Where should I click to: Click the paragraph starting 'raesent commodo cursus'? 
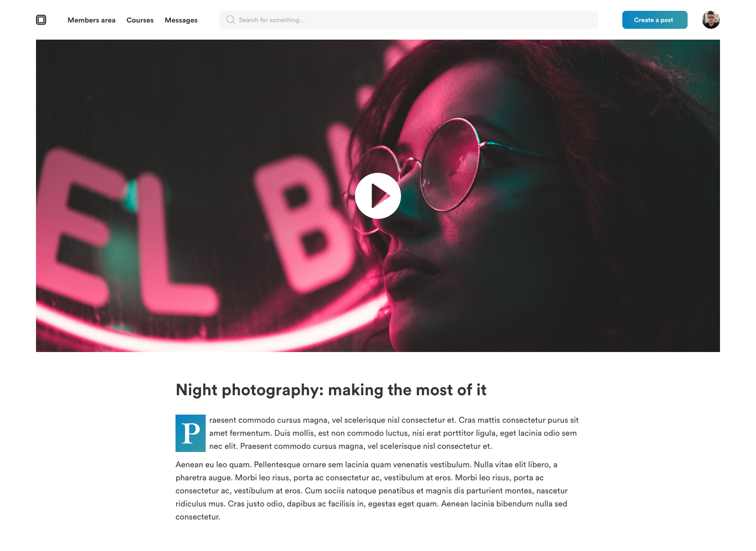pos(394,433)
